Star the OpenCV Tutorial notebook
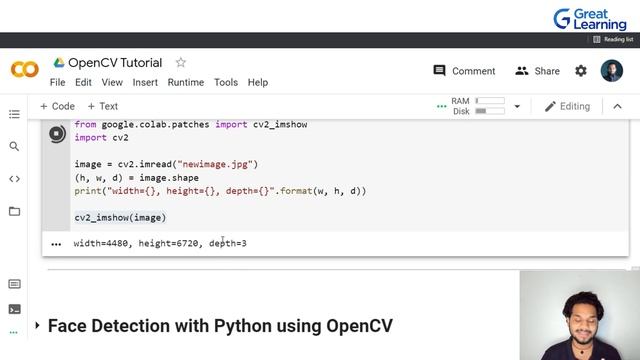 tap(180, 62)
